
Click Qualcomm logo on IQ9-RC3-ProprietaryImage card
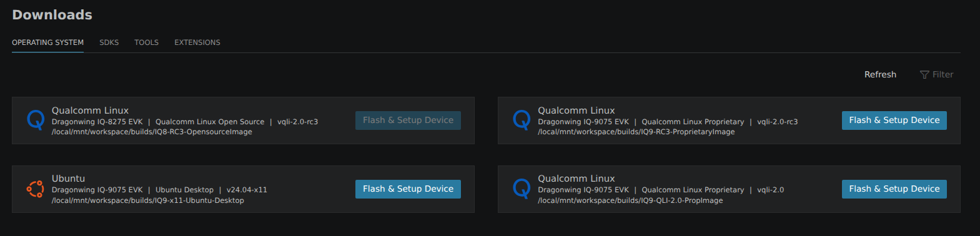(x=522, y=120)
